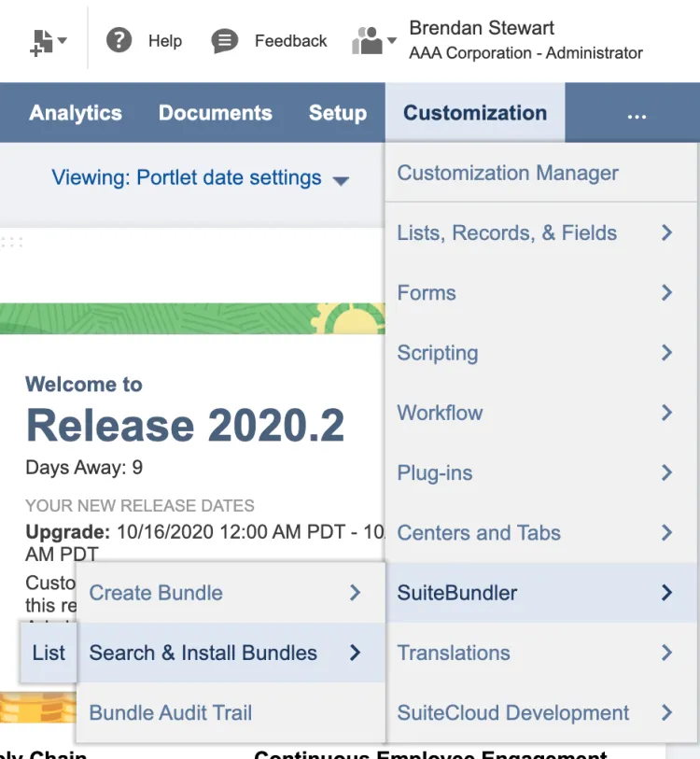Open the Scripting submenu

pos(541,353)
